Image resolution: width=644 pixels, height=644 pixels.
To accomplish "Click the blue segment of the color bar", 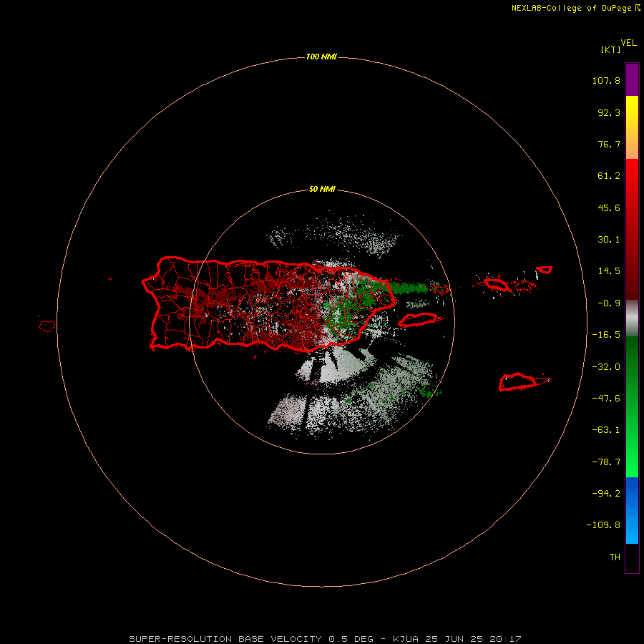I will coord(632,510).
